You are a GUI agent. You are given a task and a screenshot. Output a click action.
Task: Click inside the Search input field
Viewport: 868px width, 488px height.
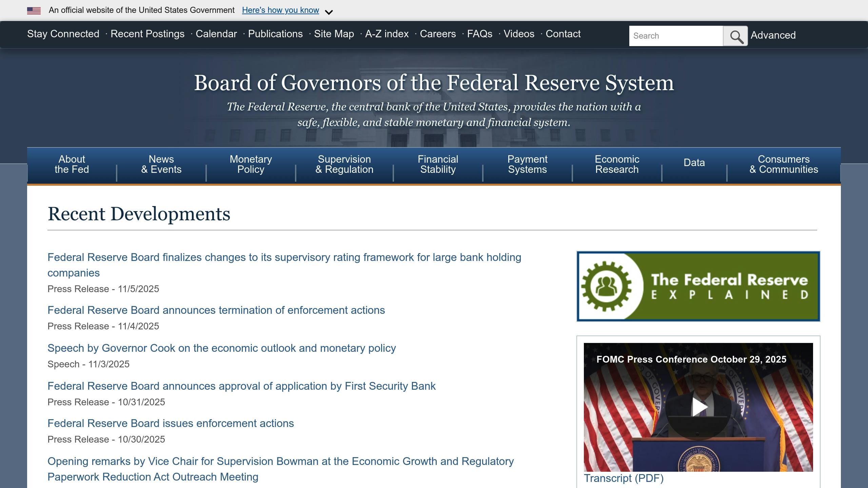pos(676,36)
